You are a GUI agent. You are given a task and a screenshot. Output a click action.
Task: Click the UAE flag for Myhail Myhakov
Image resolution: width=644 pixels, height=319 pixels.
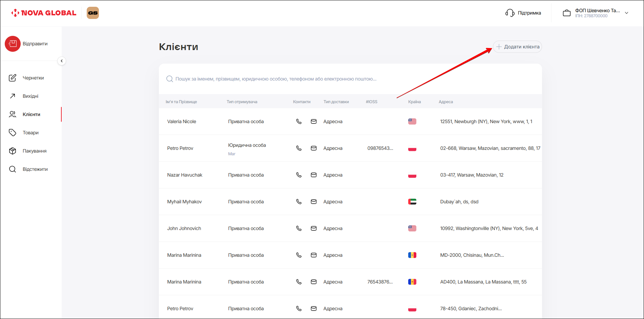pyautogui.click(x=412, y=202)
